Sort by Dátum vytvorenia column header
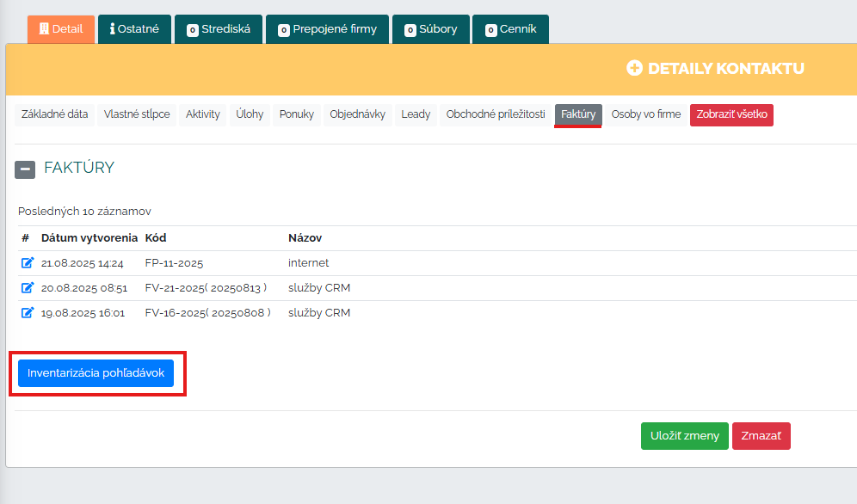857x504 pixels. [x=89, y=238]
